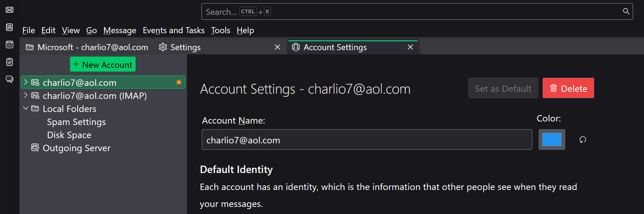Expand the first charlio7@aol.com account
This screenshot has width=644, height=214.
pos(25,82)
